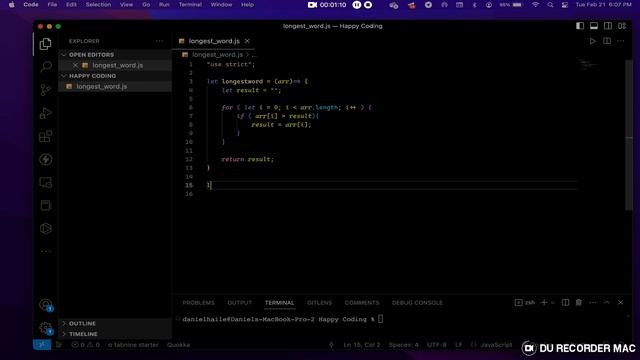Screen dimensions: 640x360
Task: Open the Search view in activity bar
Action: (45, 67)
